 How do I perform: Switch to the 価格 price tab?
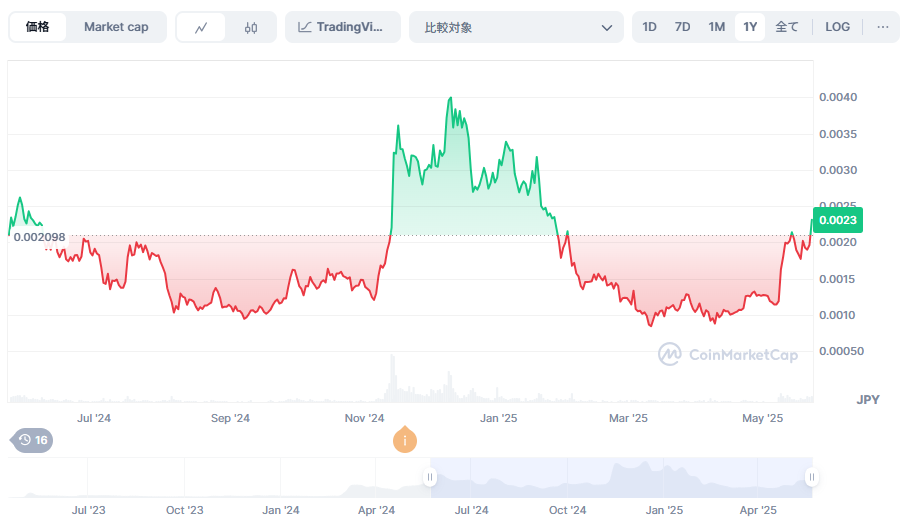pos(38,27)
